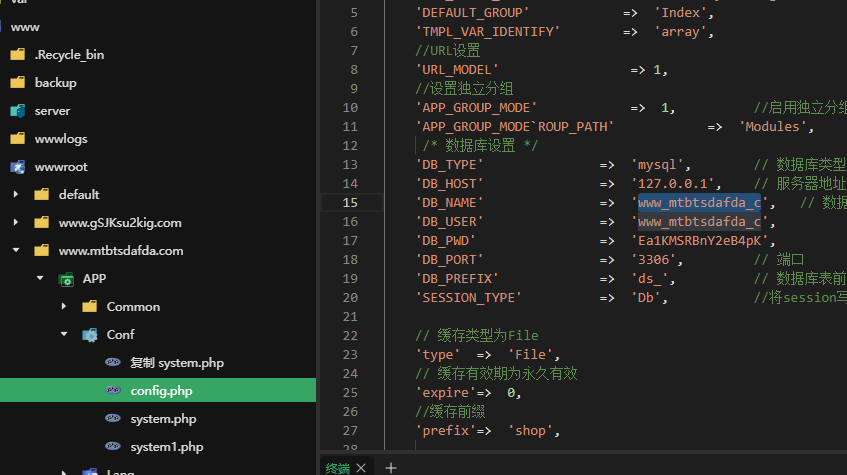
Task: Open the 复制 system.php file
Action: [x=176, y=363]
